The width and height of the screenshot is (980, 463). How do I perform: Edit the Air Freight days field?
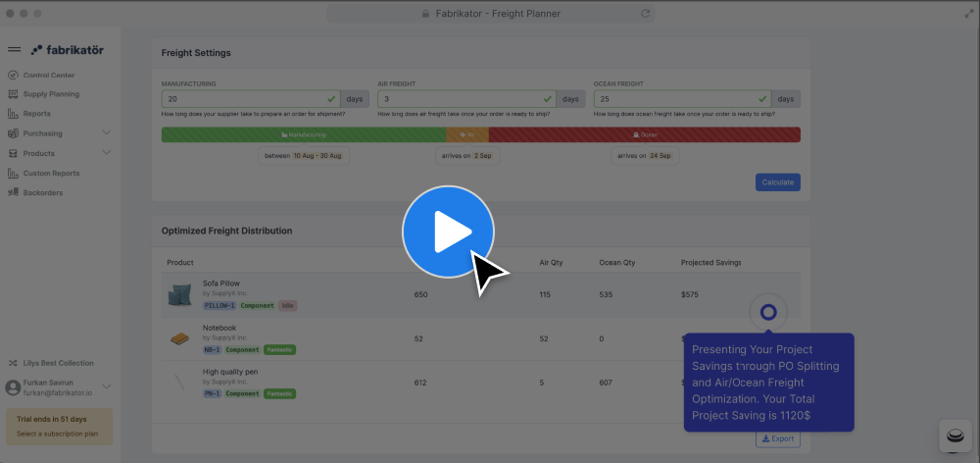[466, 99]
